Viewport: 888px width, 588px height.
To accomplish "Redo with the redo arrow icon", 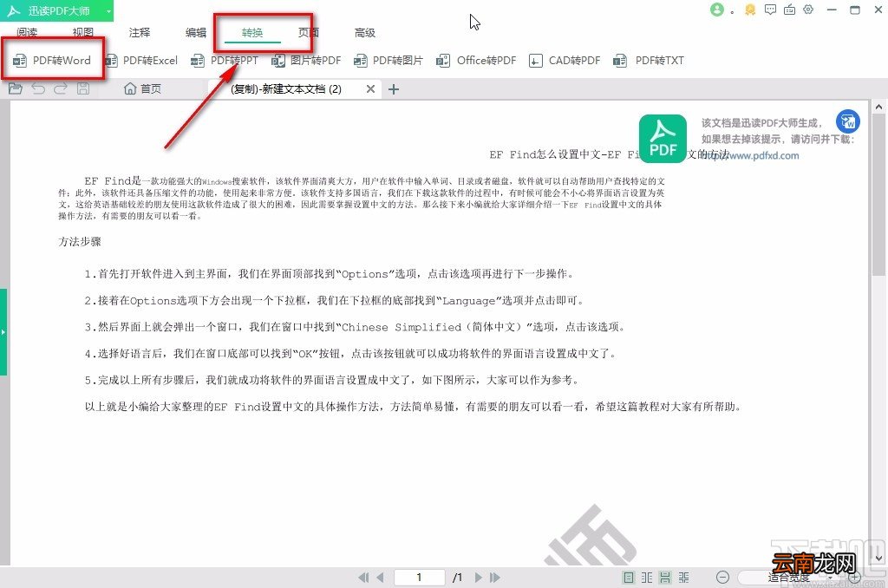I will click(61, 88).
